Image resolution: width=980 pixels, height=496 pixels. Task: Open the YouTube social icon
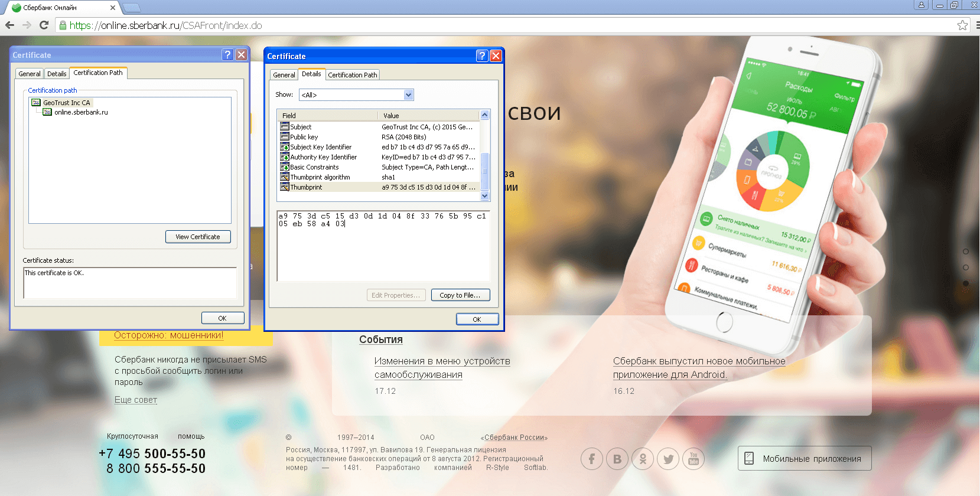(694, 459)
